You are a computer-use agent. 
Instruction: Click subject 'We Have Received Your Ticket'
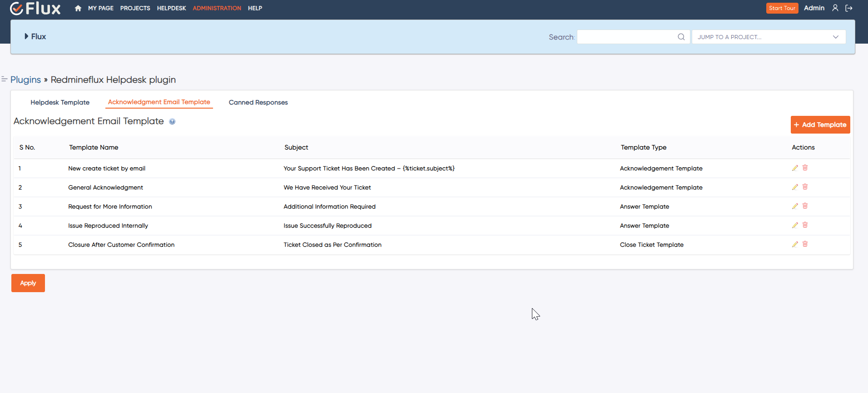(327, 188)
